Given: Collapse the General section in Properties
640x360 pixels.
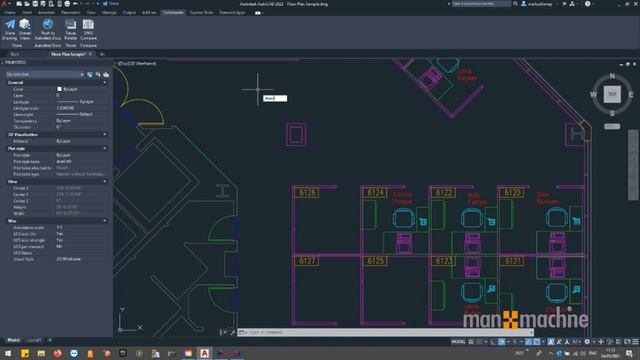Looking at the screenshot, I should pyautogui.click(x=105, y=82).
